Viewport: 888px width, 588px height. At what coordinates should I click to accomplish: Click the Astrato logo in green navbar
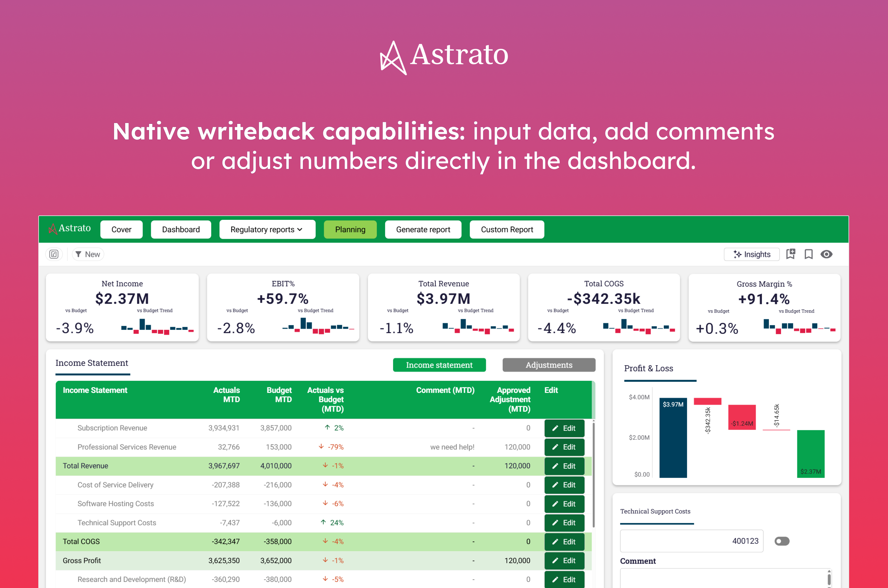[70, 228]
